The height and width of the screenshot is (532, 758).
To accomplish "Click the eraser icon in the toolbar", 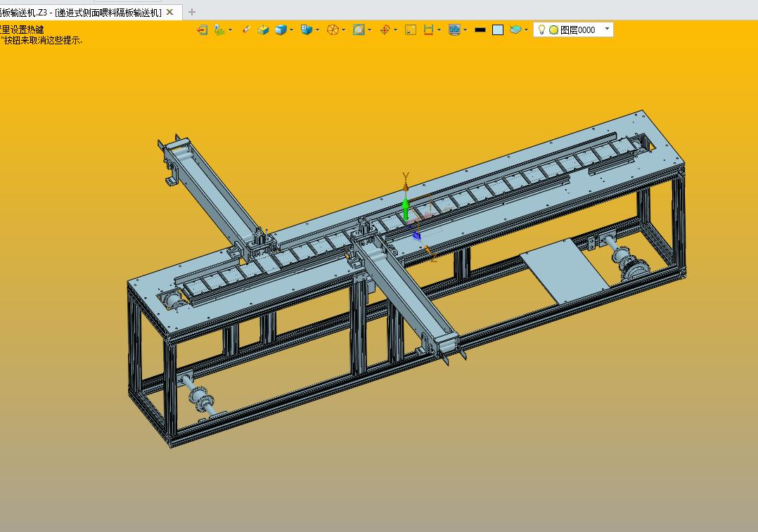I will pyautogui.click(x=245, y=30).
